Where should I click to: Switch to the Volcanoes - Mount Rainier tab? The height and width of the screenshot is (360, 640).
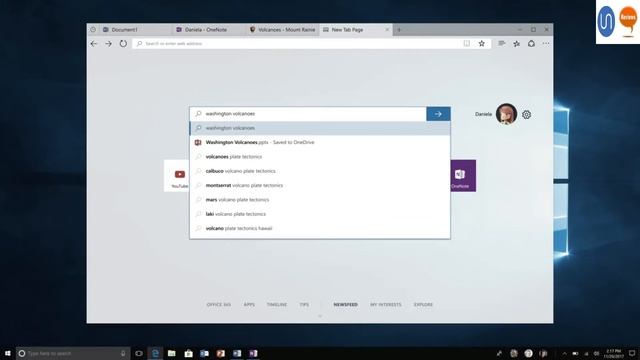click(282, 30)
